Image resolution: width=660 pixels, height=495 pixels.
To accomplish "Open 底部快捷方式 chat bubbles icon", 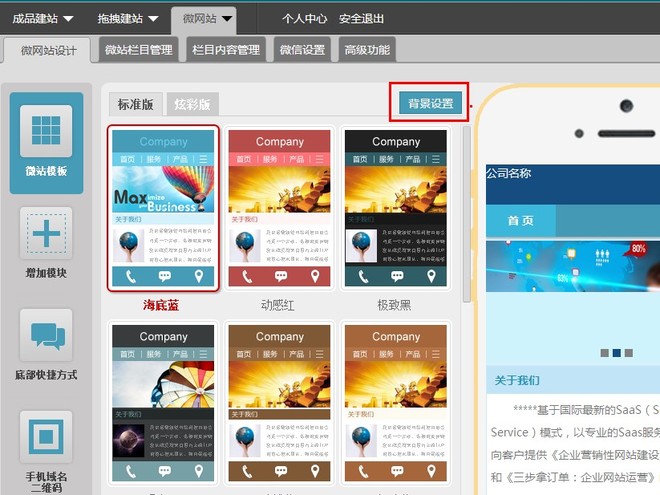I will click(x=45, y=334).
